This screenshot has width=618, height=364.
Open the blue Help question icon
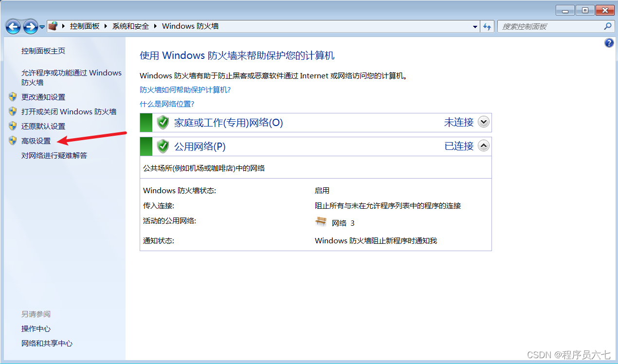coord(609,43)
